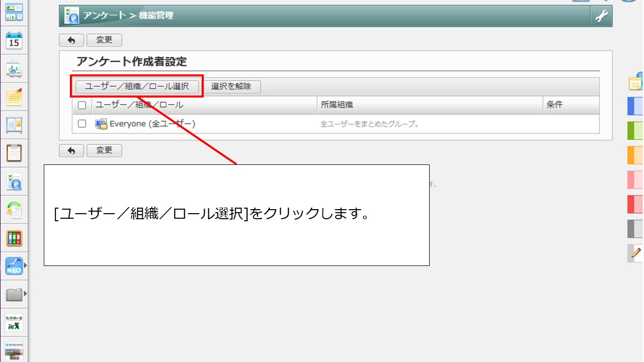Toggle the select-all checkbox in the table header
This screenshot has width=644, height=362.
click(82, 105)
